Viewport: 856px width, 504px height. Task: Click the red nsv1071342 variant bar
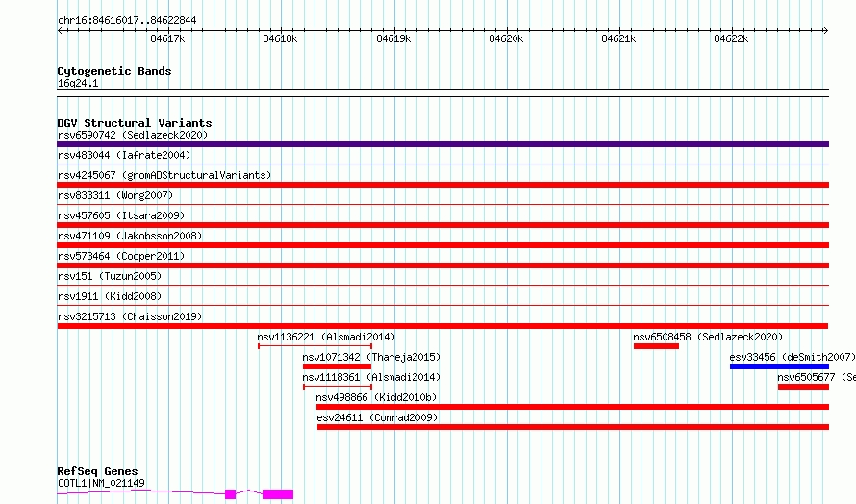pos(337,366)
